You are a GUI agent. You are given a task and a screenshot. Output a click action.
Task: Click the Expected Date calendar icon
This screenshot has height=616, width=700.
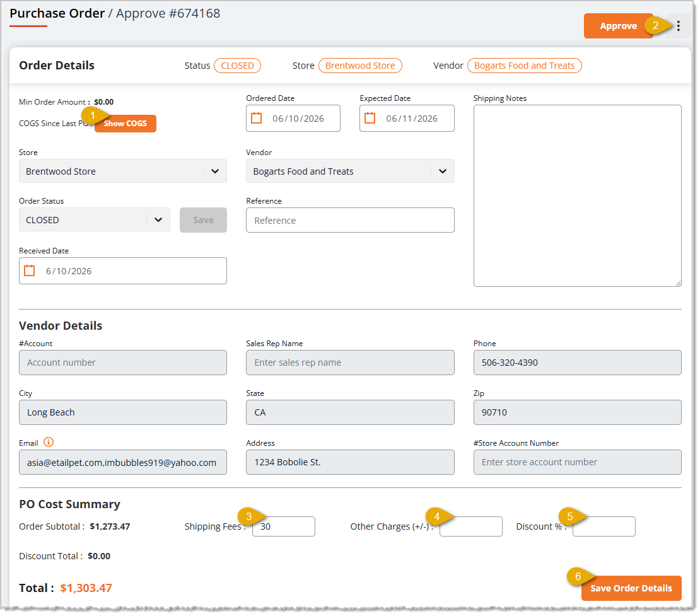pos(370,119)
